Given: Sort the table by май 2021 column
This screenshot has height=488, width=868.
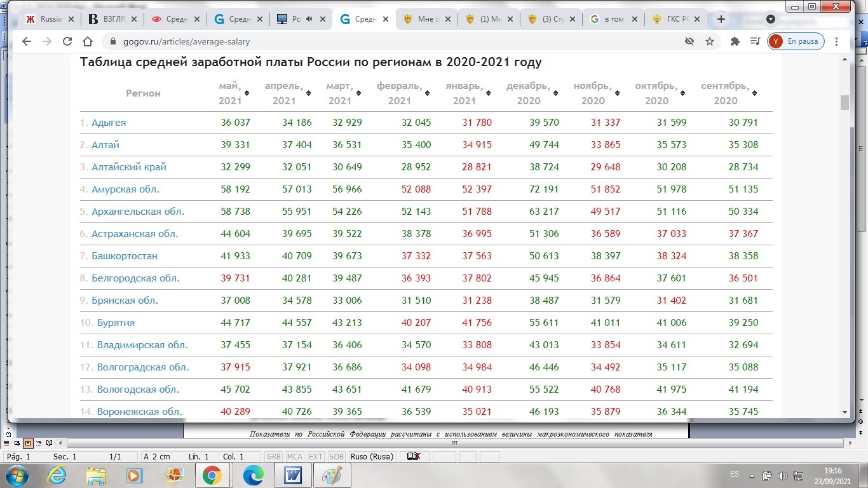Looking at the screenshot, I should click(247, 93).
